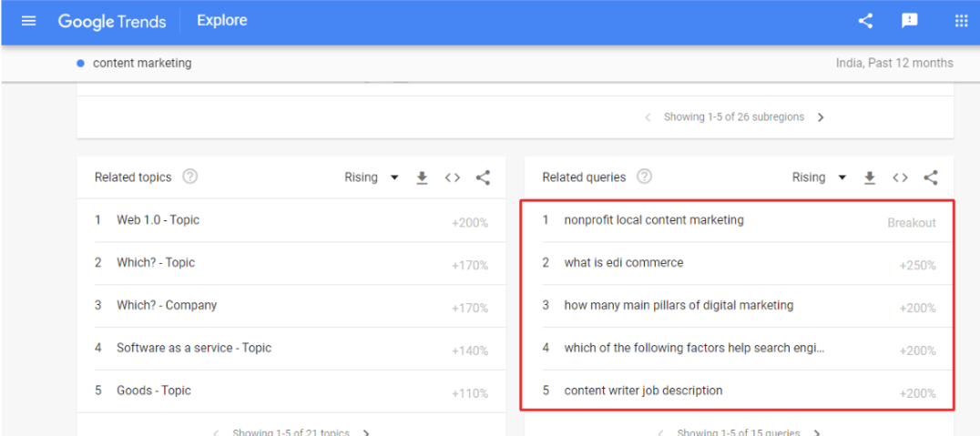This screenshot has height=436, width=980.
Task: Show help for Related queries
Action: pos(645,177)
